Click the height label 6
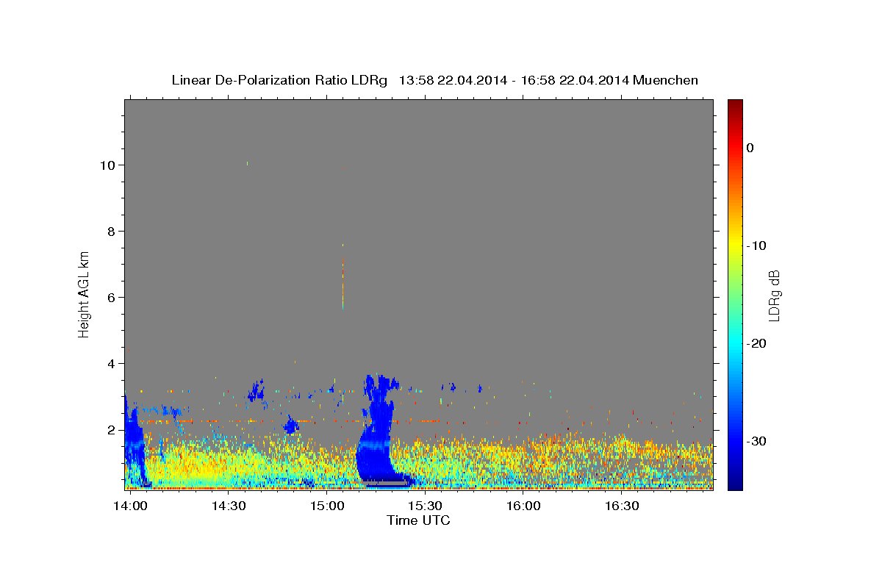The width and height of the screenshot is (882, 588). [112, 297]
